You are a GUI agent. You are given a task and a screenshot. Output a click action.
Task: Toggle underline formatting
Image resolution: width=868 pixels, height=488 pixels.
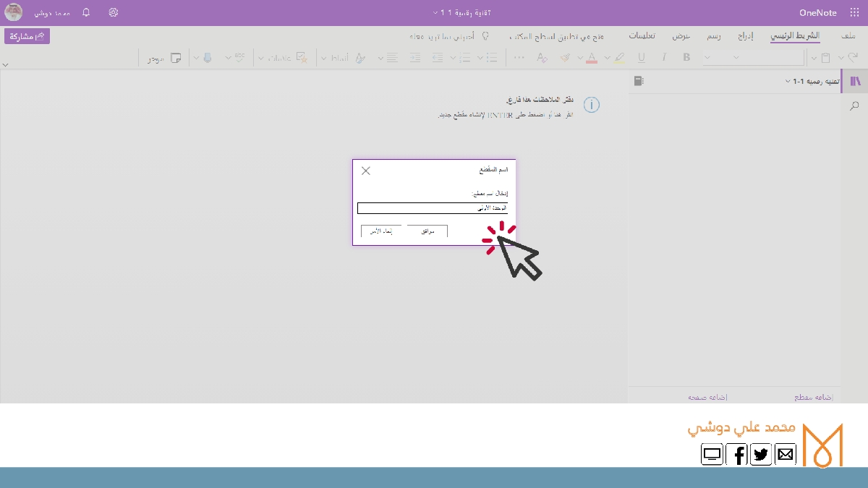click(641, 58)
